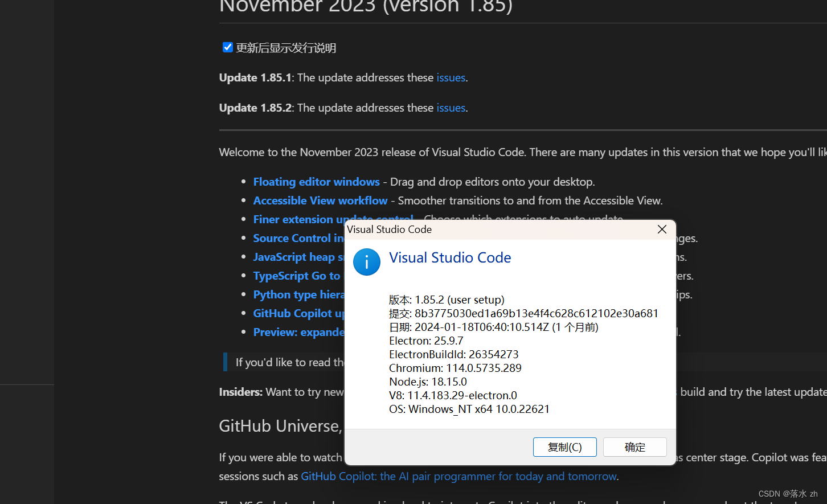
Task: Open the GitHub Copilot updates link
Action: (299, 313)
